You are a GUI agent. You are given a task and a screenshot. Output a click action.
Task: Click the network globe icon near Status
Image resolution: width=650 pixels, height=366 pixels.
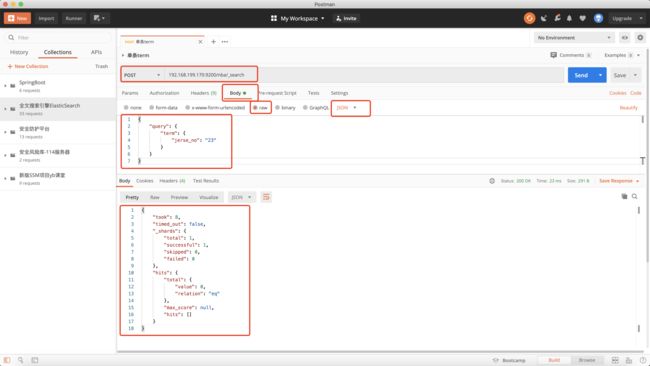[x=492, y=181]
